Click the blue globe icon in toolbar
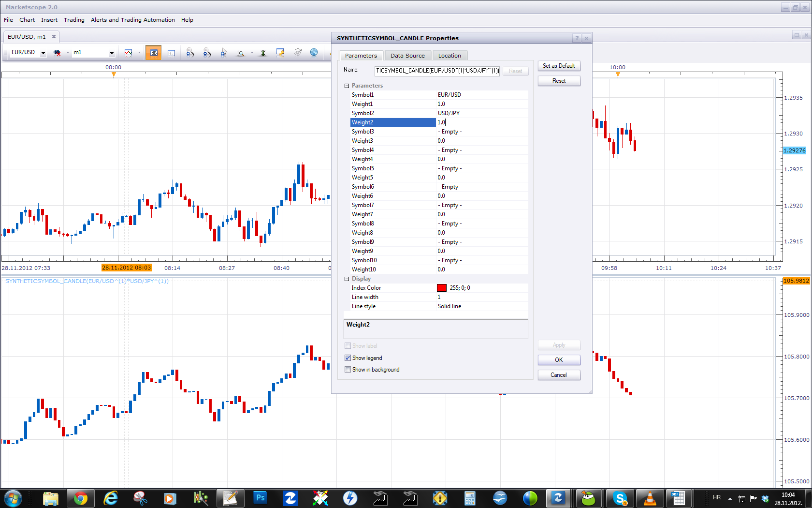Viewport: 812px width, 508px height. (x=314, y=52)
